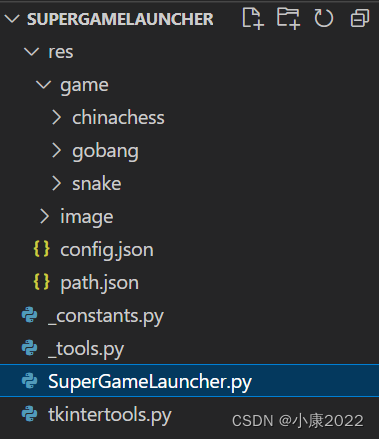The height and width of the screenshot is (439, 379).
Task: Select the snake folder name
Action: [x=97, y=184]
